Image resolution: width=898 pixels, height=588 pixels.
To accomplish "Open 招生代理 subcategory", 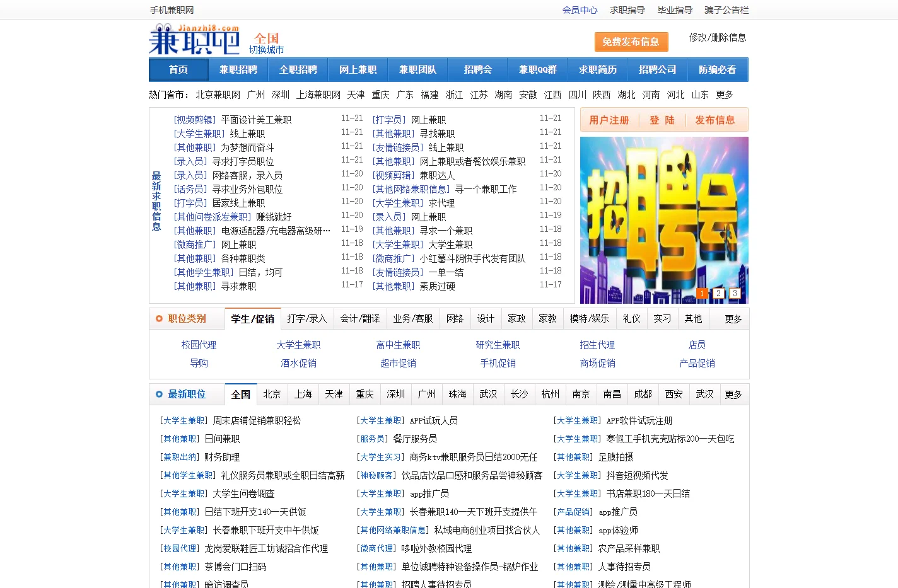I will click(597, 345).
